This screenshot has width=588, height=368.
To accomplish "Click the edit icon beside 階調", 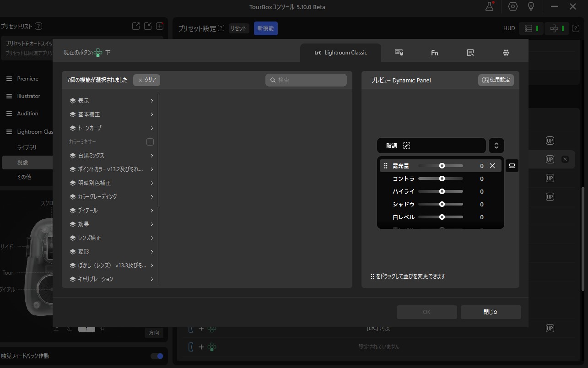I will (x=406, y=146).
